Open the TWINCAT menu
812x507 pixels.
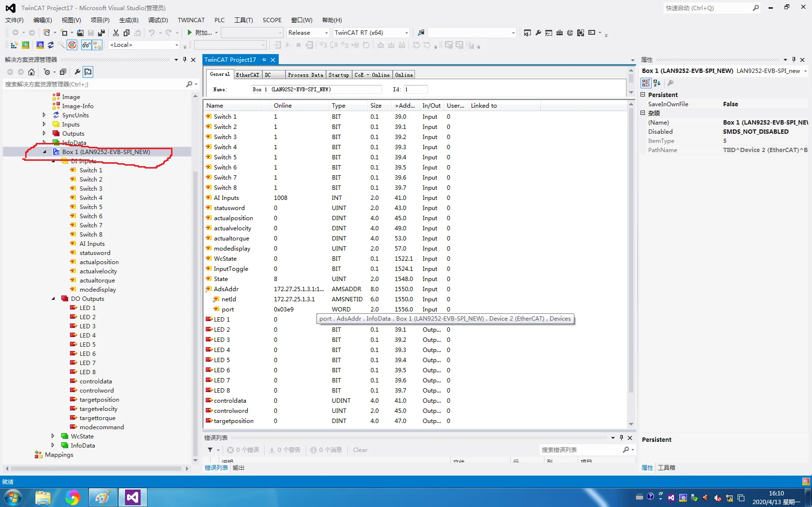(191, 20)
